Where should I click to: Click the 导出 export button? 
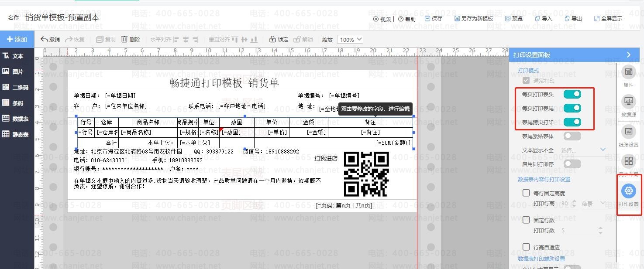coord(573,19)
